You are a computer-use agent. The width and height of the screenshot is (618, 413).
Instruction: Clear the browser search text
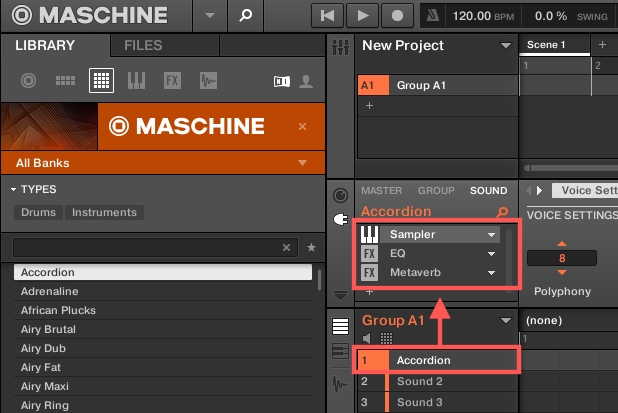click(x=287, y=247)
